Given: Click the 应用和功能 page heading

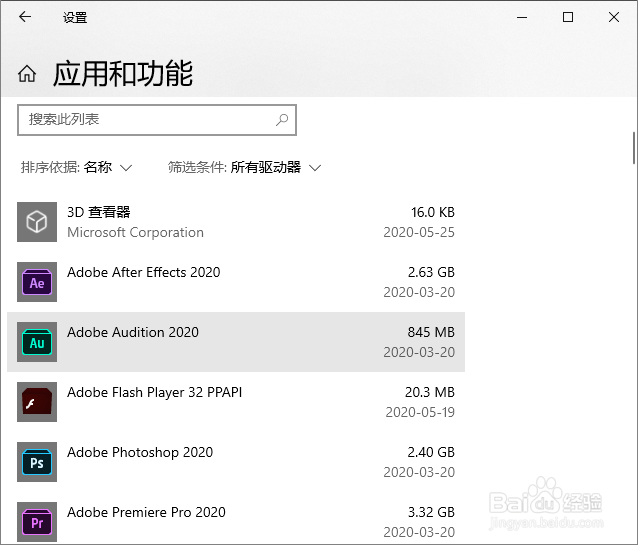Looking at the screenshot, I should pyautogui.click(x=123, y=74).
